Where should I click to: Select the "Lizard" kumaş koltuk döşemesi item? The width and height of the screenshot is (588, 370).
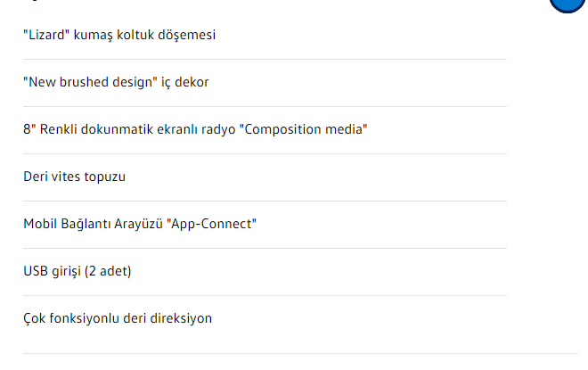coord(119,36)
